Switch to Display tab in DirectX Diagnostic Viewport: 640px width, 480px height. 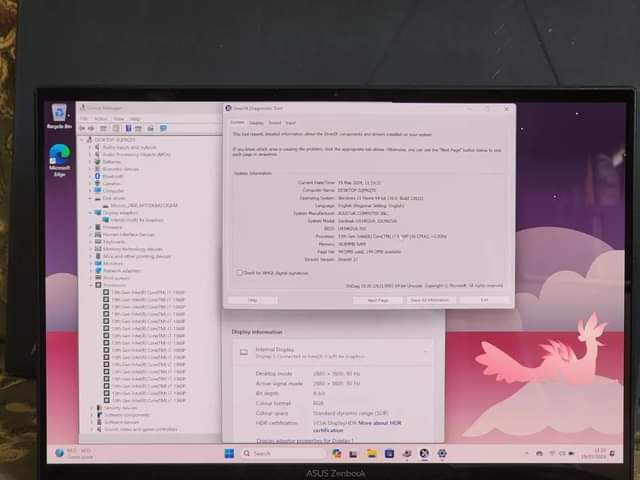tap(256, 122)
